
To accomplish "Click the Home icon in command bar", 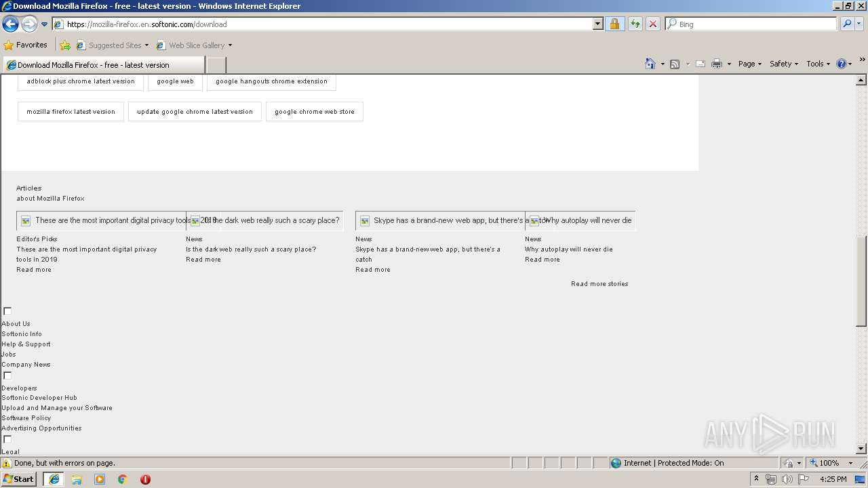I will 650,64.
